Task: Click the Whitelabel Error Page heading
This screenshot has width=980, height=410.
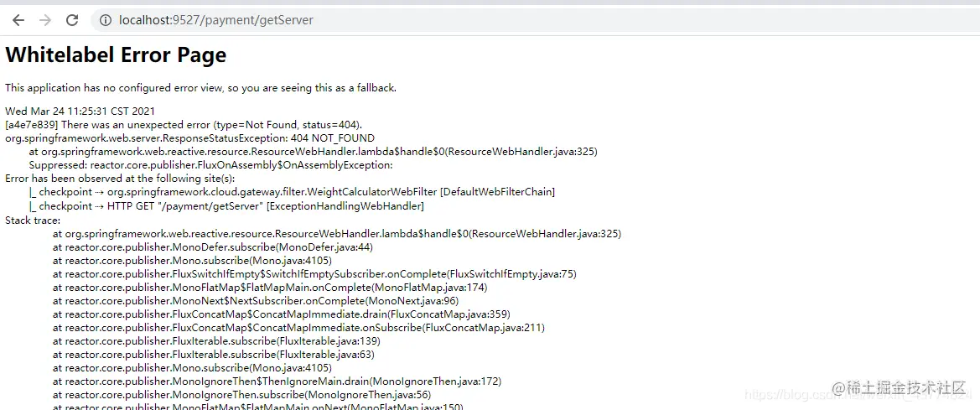Action: (x=116, y=55)
